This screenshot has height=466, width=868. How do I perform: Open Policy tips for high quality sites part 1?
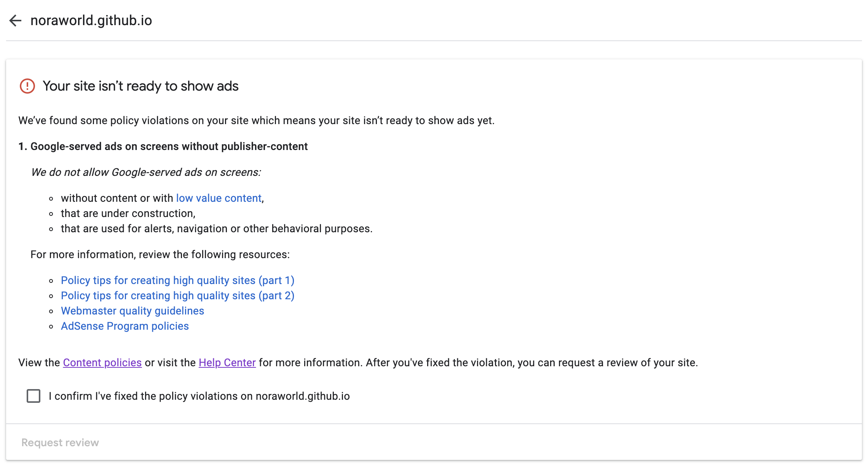point(177,280)
